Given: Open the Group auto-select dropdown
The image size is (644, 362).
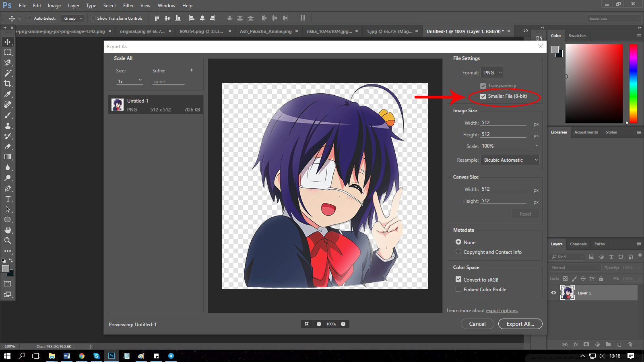Looking at the screenshot, I should click(x=72, y=18).
